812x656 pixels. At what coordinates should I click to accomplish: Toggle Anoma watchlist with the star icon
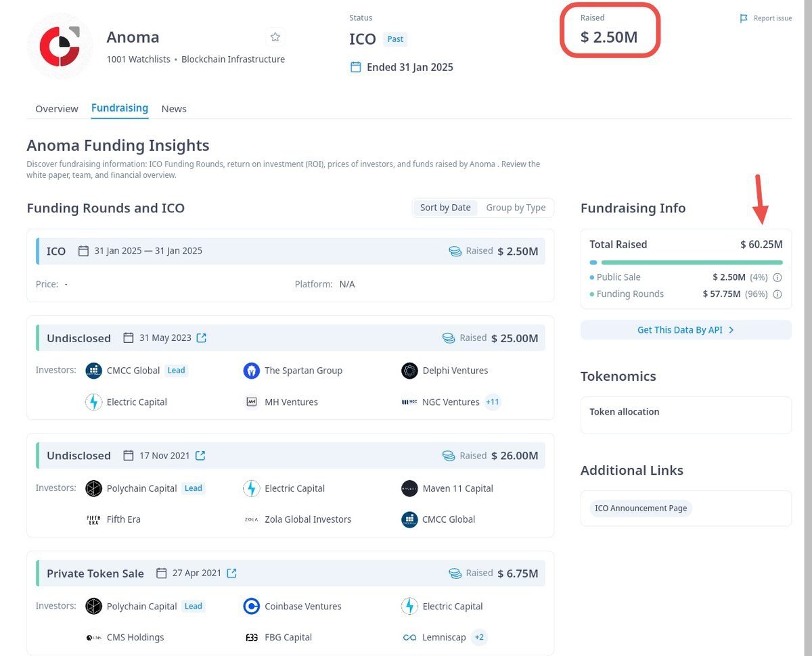[x=275, y=37]
